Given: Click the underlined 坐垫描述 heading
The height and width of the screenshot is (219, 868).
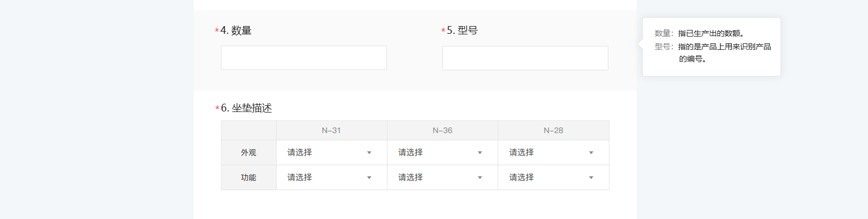Looking at the screenshot, I should click(252, 108).
